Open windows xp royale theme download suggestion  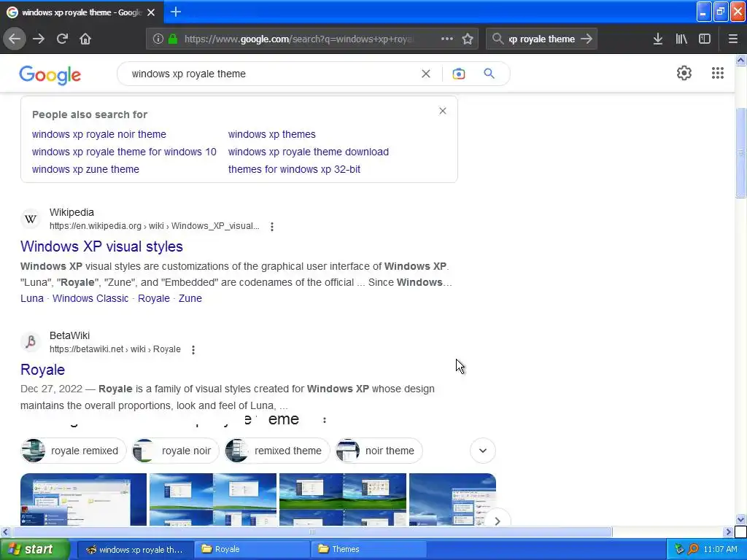(309, 152)
